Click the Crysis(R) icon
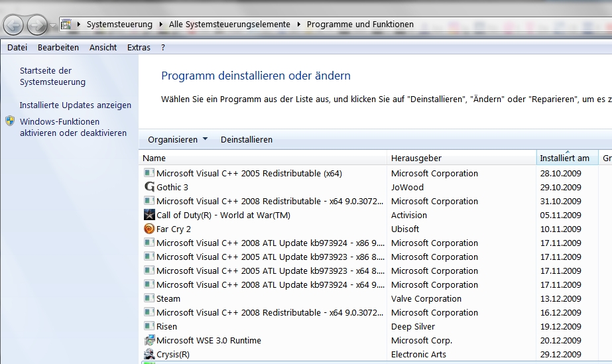The width and height of the screenshot is (612, 364). [x=149, y=354]
